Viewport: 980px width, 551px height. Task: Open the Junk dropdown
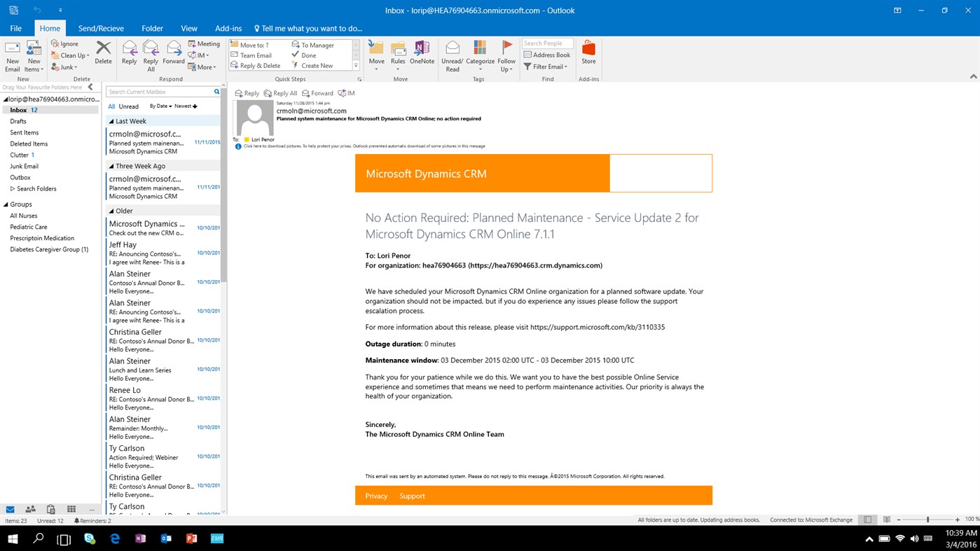pyautogui.click(x=64, y=67)
